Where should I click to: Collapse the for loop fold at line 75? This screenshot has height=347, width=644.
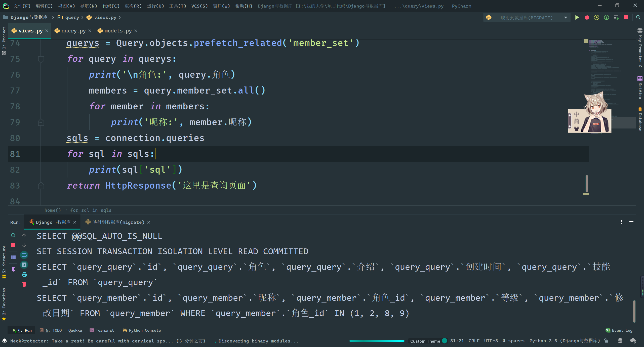(x=41, y=59)
